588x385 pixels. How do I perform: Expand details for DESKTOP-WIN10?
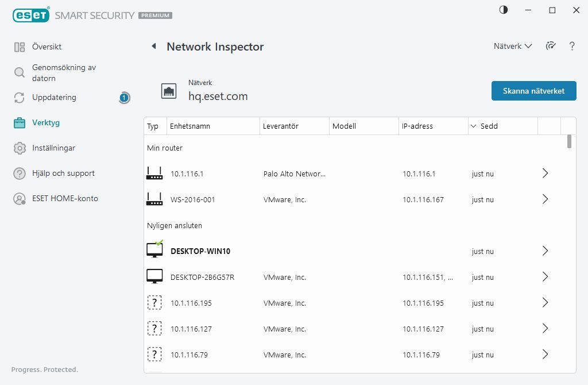[x=544, y=251]
